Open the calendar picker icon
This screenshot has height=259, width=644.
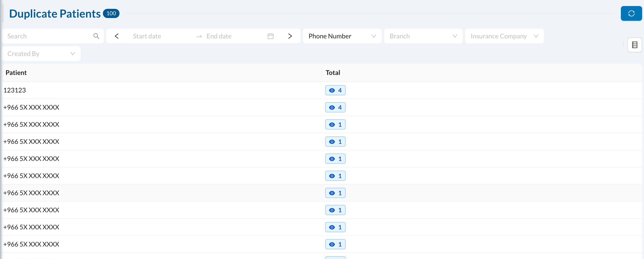271,36
